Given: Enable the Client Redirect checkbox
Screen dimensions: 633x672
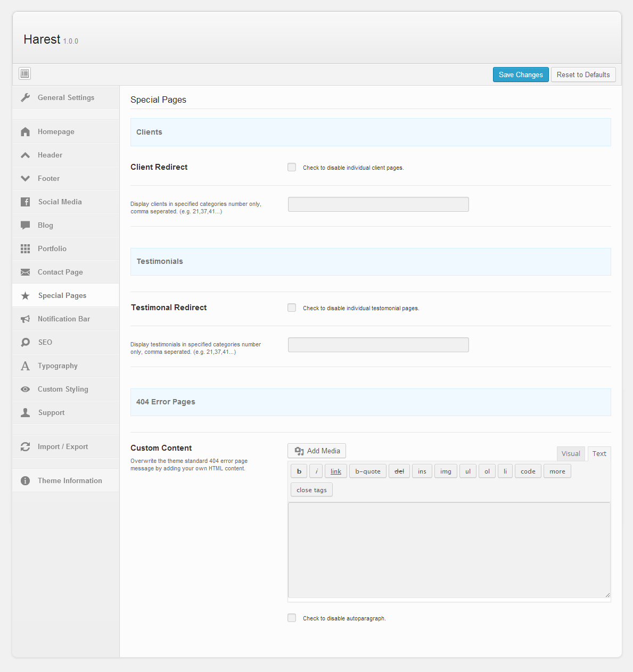Looking at the screenshot, I should click(292, 167).
